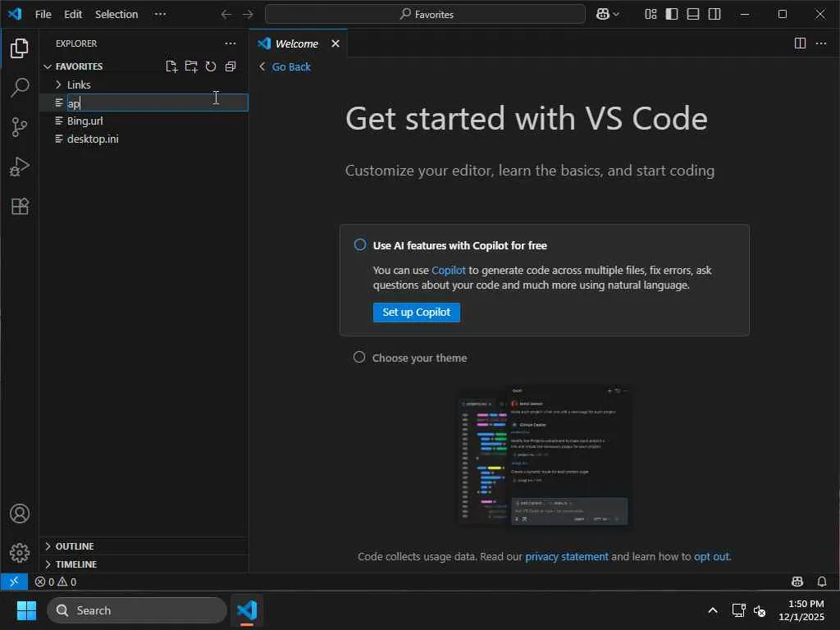840x630 pixels.
Task: Expand the TIMELINE section
Action: pos(48,564)
